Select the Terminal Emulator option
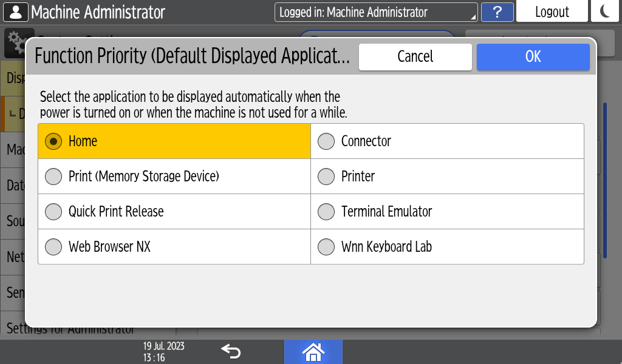Viewport: 622px width, 364px height. (327, 212)
